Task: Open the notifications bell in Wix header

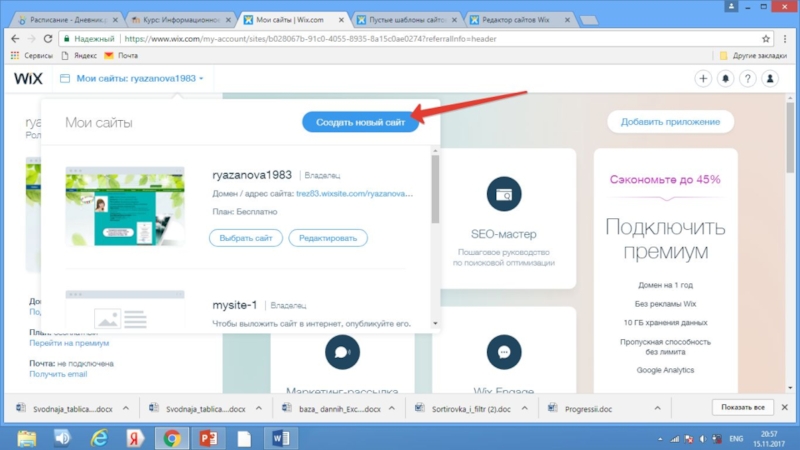Action: tap(726, 79)
